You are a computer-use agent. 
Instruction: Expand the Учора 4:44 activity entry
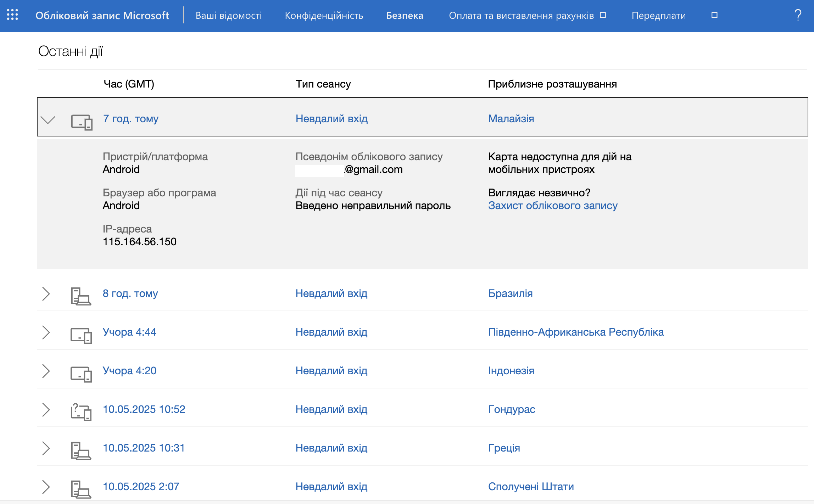pyautogui.click(x=46, y=332)
